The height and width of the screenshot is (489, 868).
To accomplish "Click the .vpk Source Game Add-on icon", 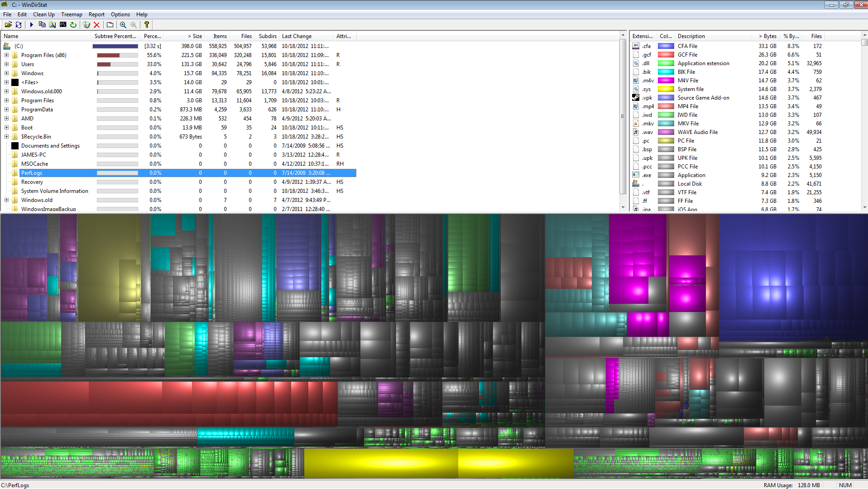I will [636, 98].
